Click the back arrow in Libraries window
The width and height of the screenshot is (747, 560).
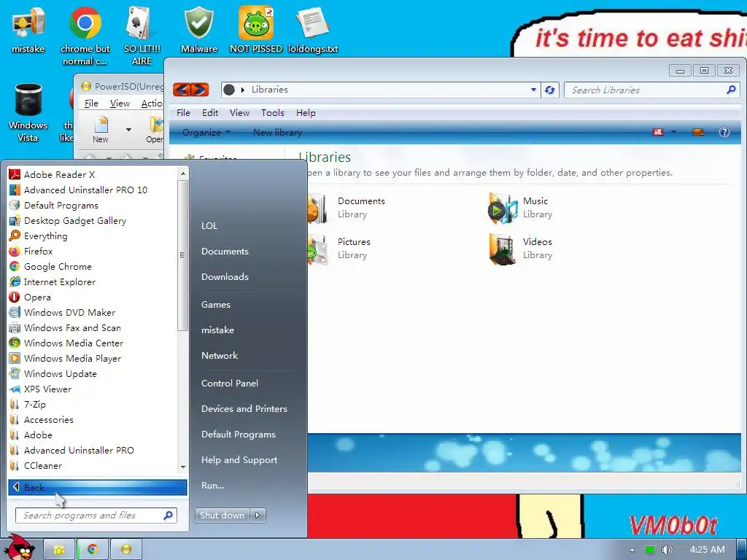(x=182, y=90)
